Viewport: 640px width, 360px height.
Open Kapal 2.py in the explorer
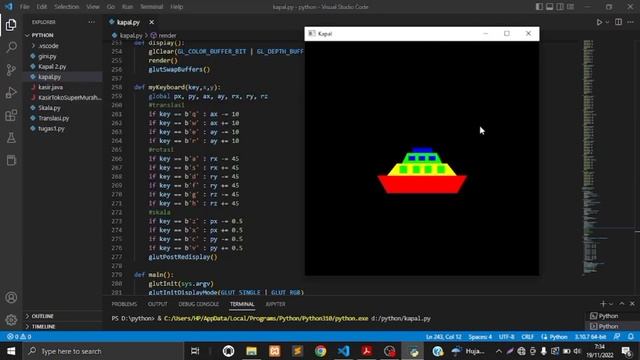pos(52,67)
